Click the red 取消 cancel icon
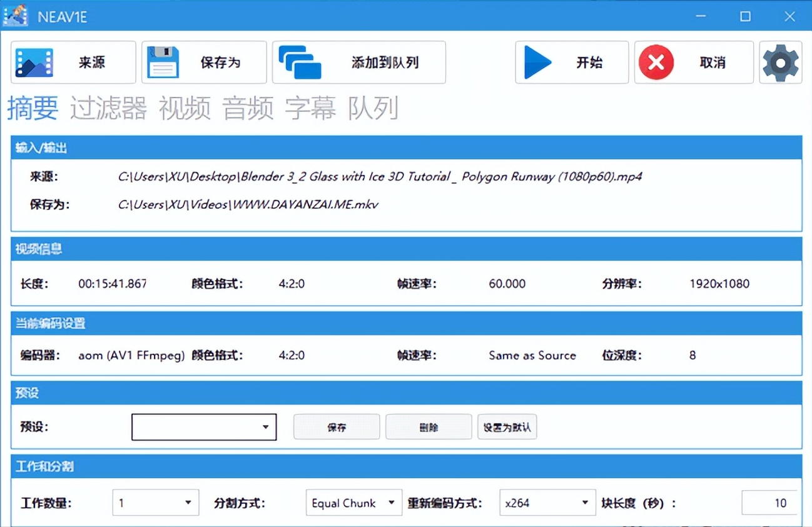This screenshot has height=527, width=812. pos(656,63)
